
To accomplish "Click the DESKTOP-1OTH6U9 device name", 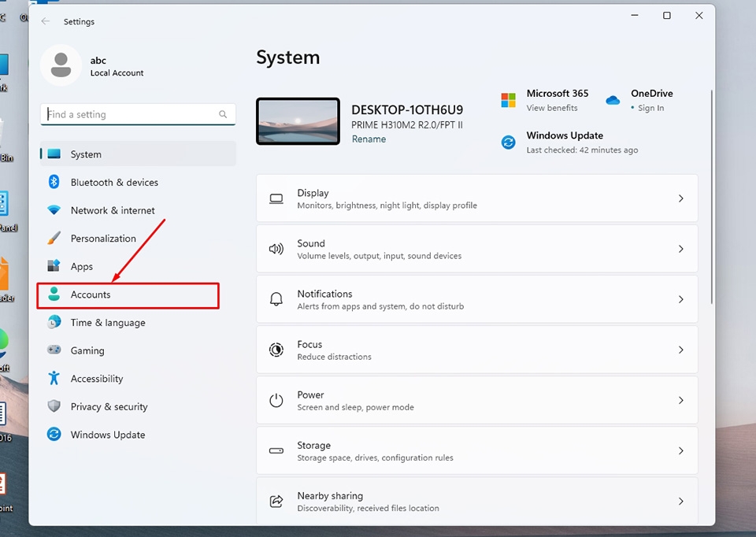I will (407, 110).
